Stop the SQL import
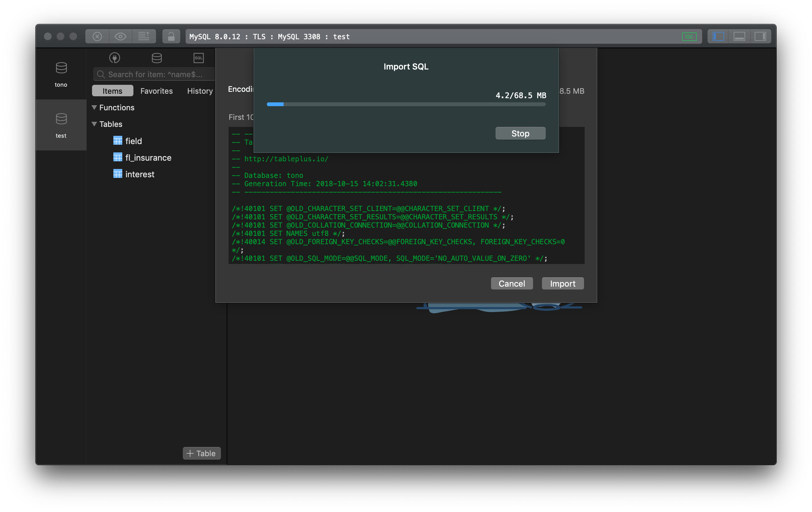 (x=520, y=133)
